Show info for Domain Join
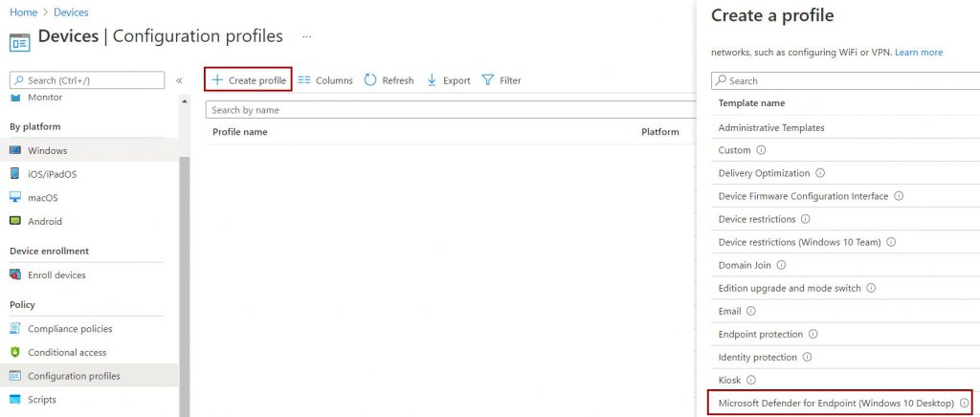 click(781, 265)
